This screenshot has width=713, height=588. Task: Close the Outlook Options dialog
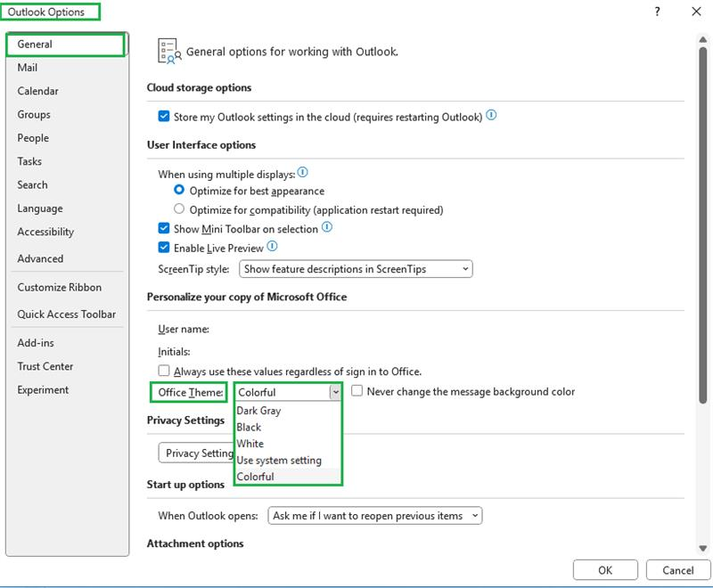(696, 12)
